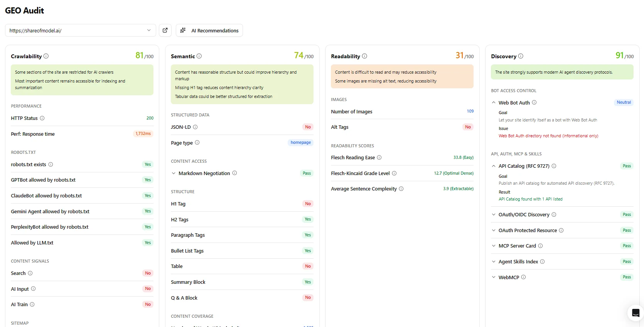Click the HTTP Status 200 value
The image size is (644, 327).
(150, 118)
